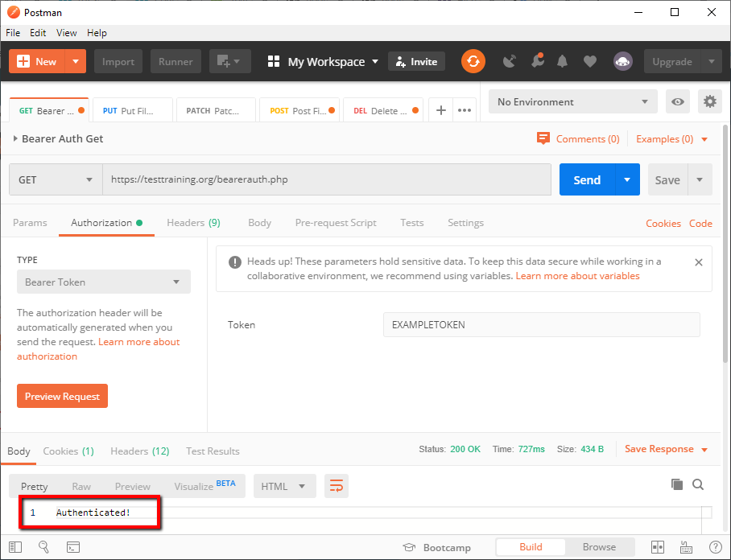Open the Cookies link beside Code

(663, 223)
